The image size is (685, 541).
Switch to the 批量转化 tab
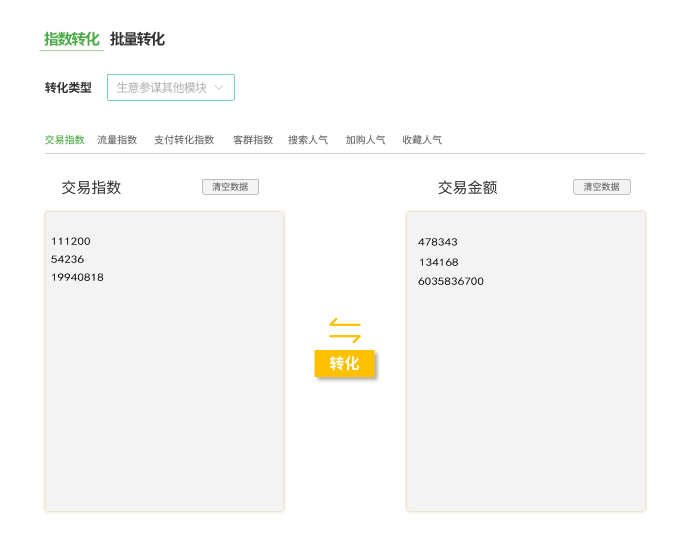(137, 40)
